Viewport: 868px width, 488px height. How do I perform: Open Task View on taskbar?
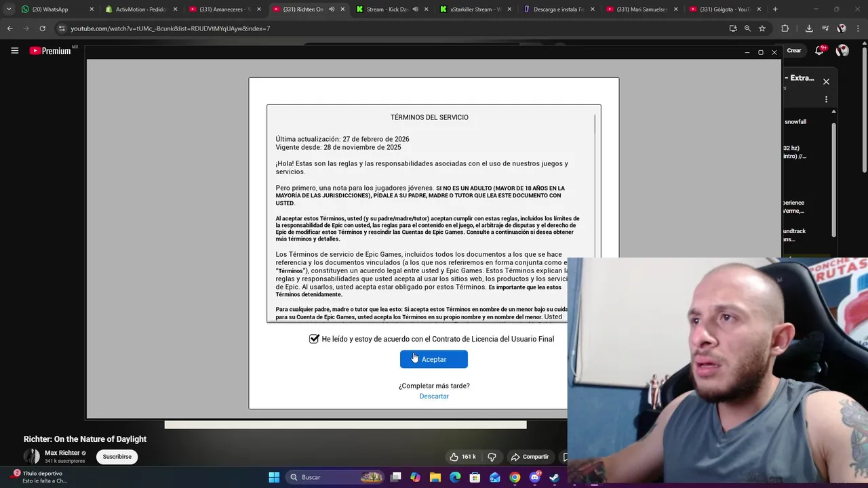[396, 477]
